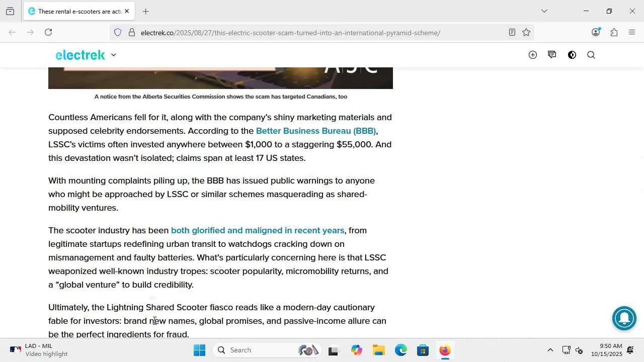Follow the "both glorified and maligned" link
This screenshot has width=644, height=362.
258,230
